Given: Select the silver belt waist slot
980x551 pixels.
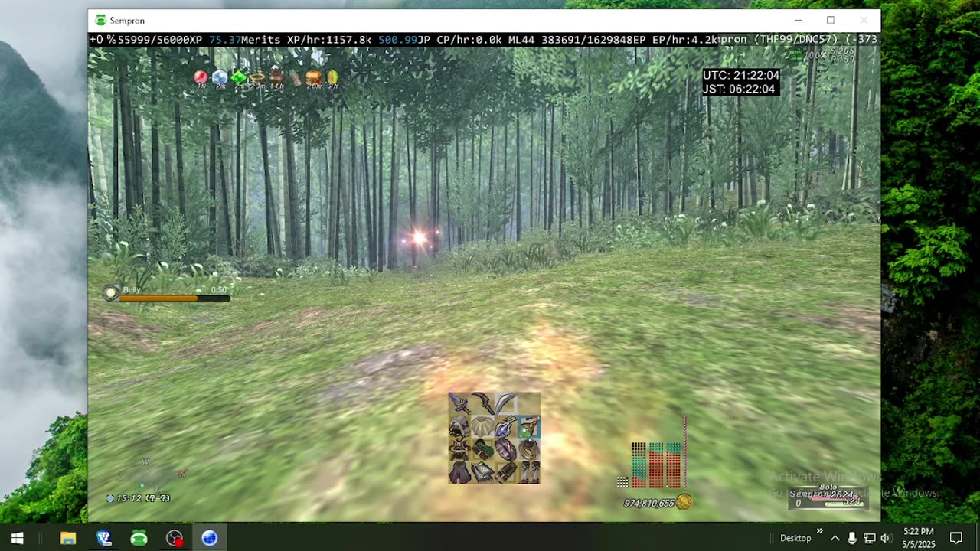Looking at the screenshot, I should click(482, 473).
